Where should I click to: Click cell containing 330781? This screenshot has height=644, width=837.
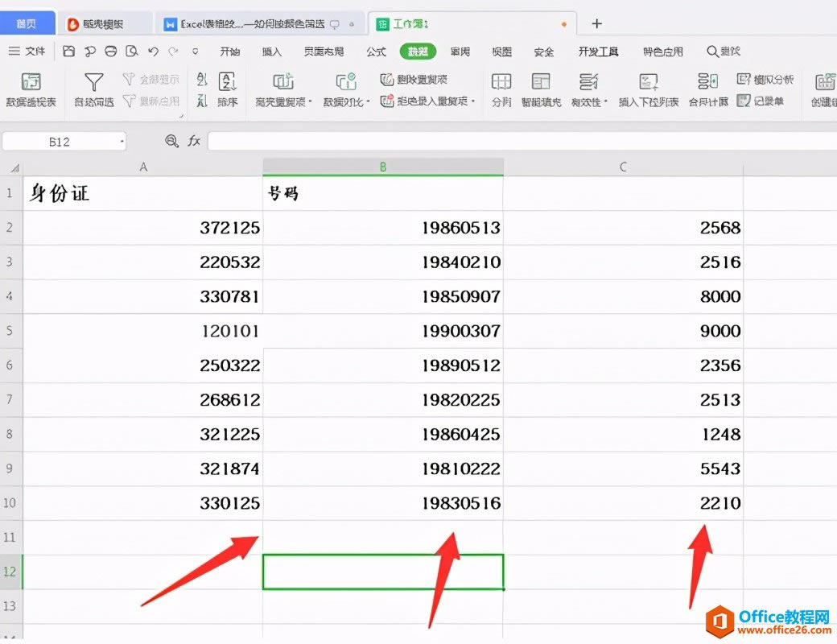tap(143, 296)
